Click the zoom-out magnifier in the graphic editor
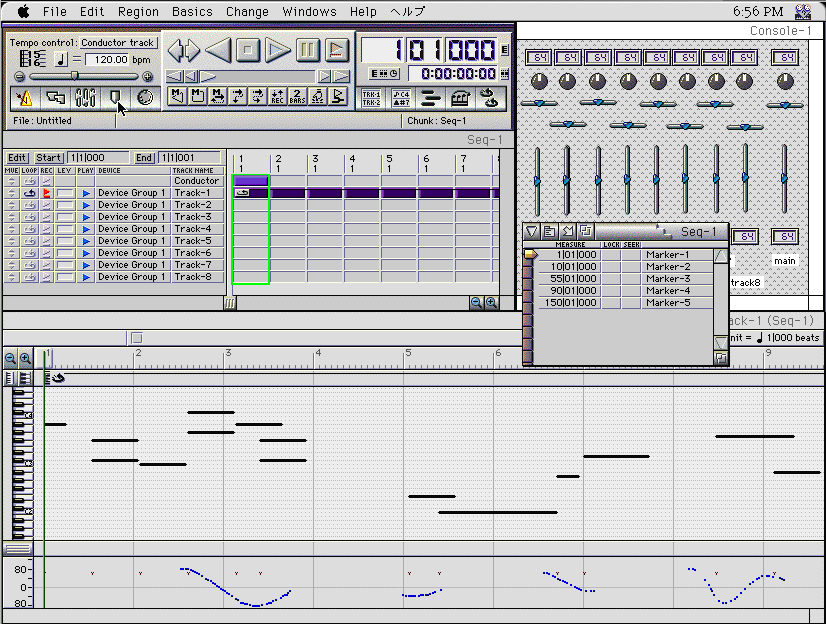This screenshot has height=624, width=826. click(x=10, y=358)
